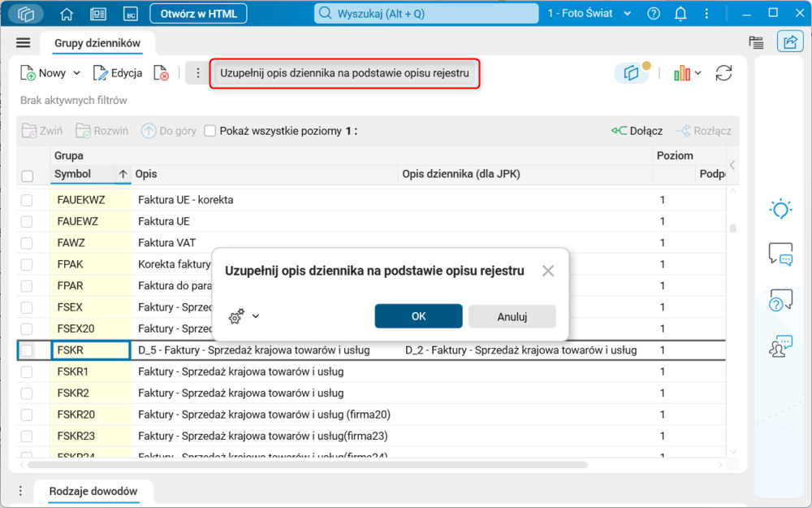Switch to the 'Grupy dzienników' tab
812x508 pixels.
click(x=97, y=43)
